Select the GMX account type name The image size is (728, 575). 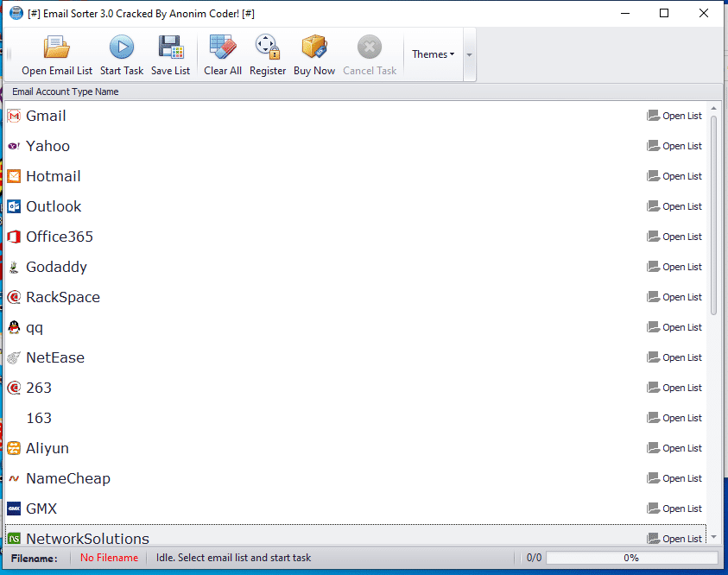pyautogui.click(x=41, y=509)
